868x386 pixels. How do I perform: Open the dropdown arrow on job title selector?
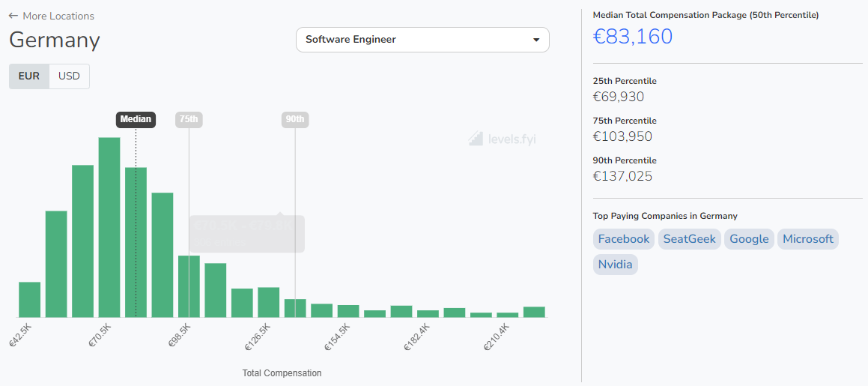[x=536, y=40]
